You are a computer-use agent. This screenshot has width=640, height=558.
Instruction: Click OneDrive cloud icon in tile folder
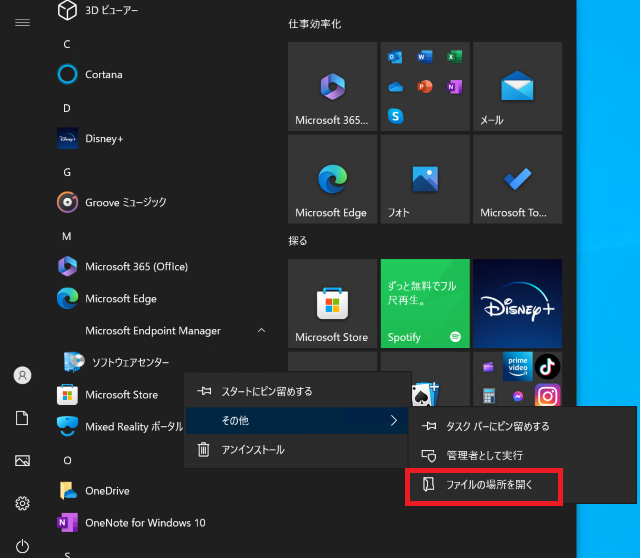pos(395,87)
